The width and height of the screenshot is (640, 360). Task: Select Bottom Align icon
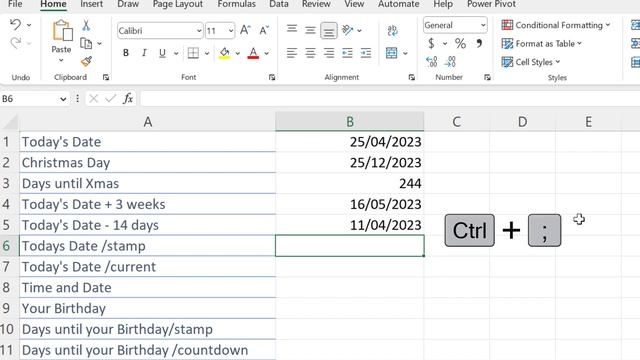329,30
